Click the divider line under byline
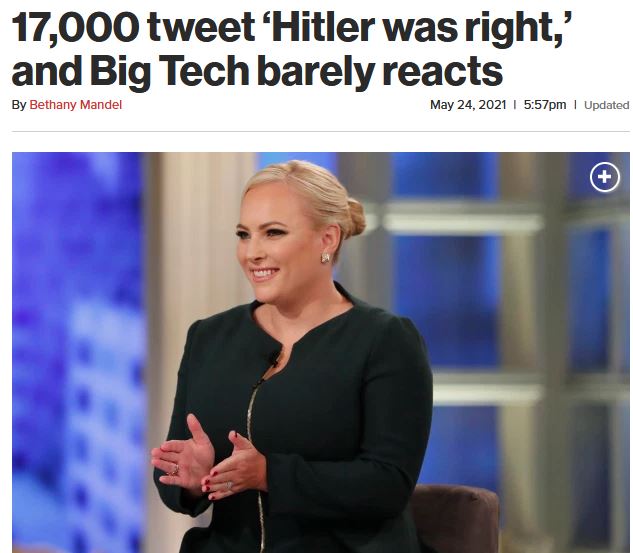 pyautogui.click(x=321, y=131)
